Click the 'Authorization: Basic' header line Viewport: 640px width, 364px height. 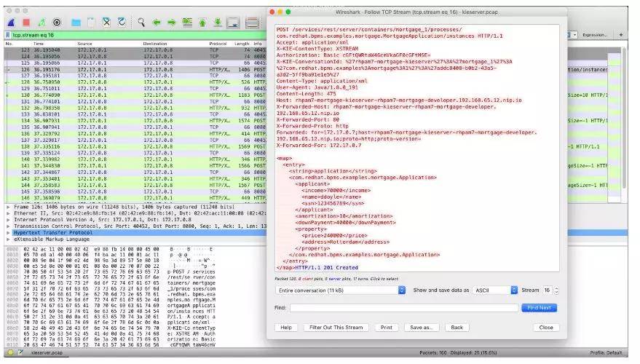tap(353, 55)
